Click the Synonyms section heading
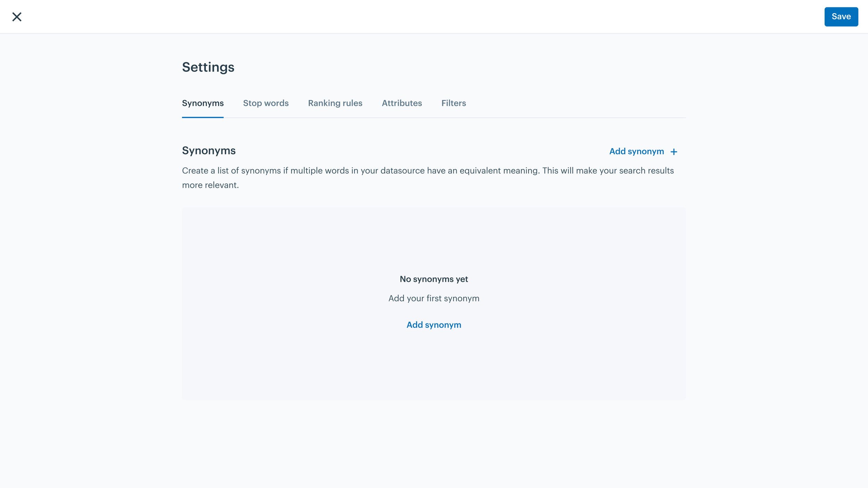Image resolution: width=868 pixels, height=488 pixels. coord(209,151)
